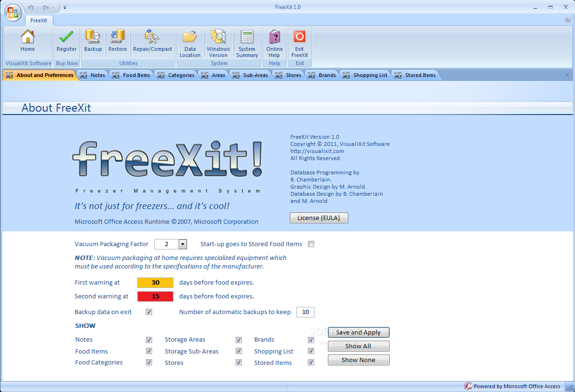Uncheck the Food Items show checkbox
Image resolution: width=575 pixels, height=392 pixels.
[149, 351]
